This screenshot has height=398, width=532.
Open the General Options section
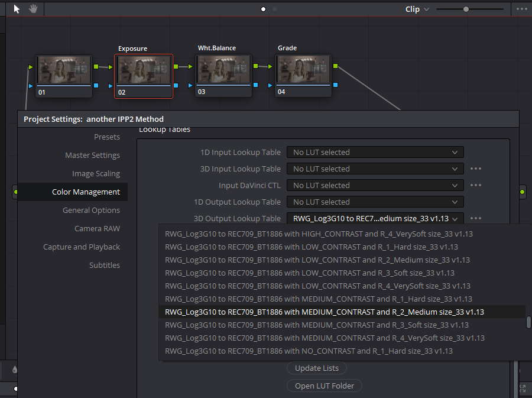coord(91,210)
